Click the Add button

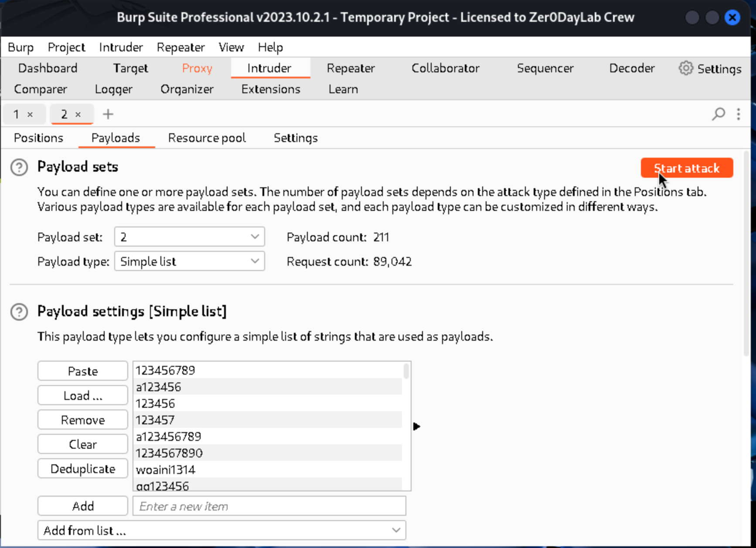[x=82, y=506]
